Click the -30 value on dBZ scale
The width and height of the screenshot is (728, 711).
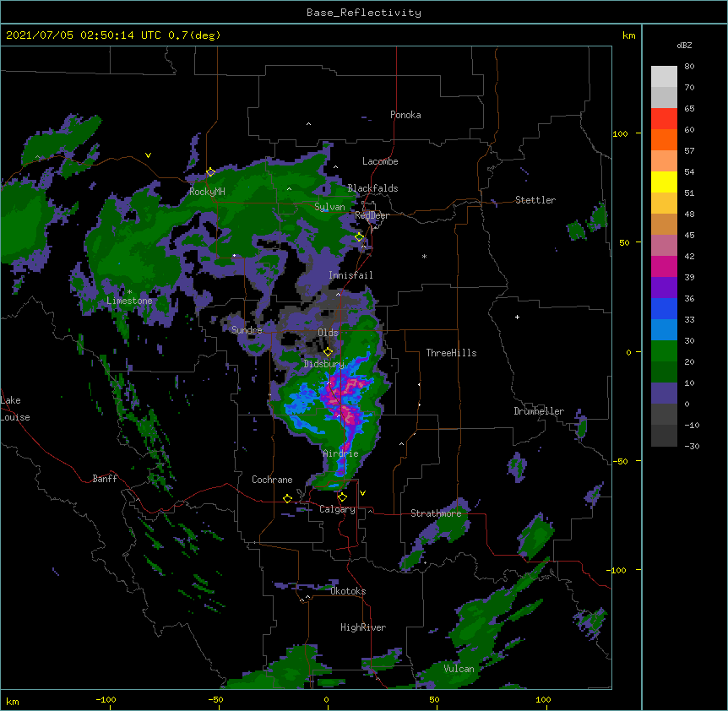(692, 446)
